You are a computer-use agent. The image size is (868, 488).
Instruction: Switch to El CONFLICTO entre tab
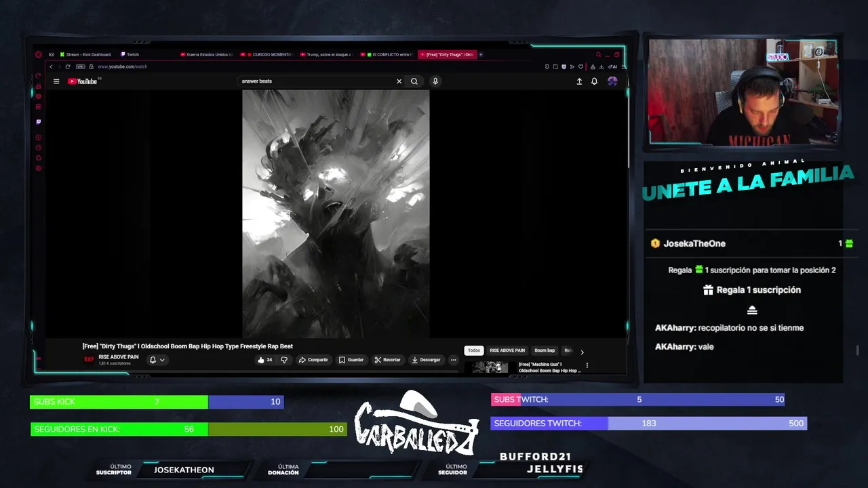coord(387,55)
